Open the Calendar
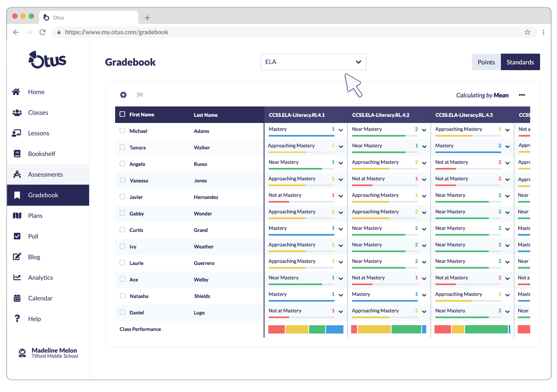557x392 pixels. tap(39, 298)
